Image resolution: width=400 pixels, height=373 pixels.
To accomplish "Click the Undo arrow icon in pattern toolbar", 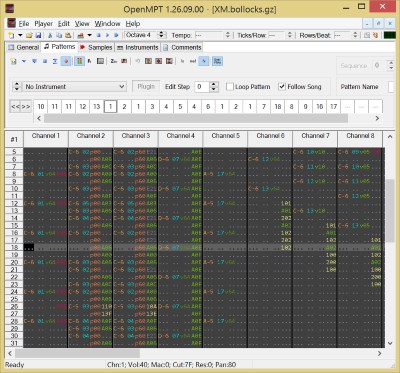I will [137, 61].
